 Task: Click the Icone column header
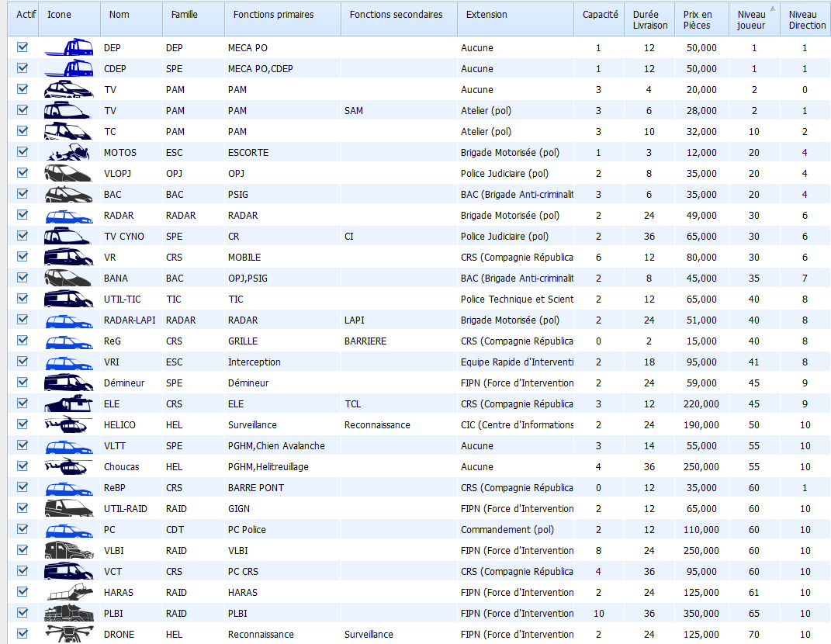pyautogui.click(x=69, y=19)
